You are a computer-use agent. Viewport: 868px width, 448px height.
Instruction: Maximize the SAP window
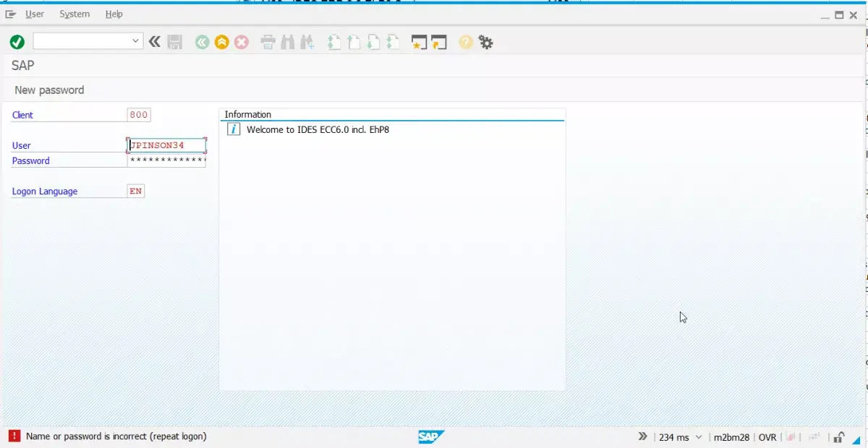tap(840, 14)
